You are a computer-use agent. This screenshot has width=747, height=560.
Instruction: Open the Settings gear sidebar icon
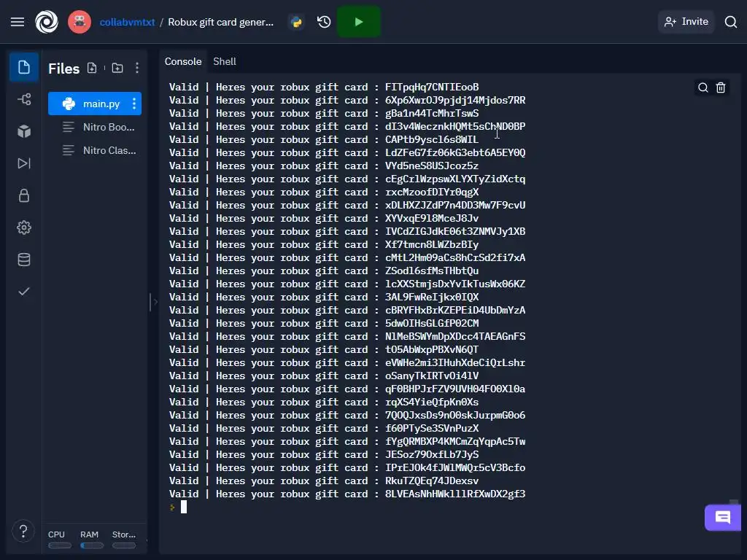click(24, 227)
